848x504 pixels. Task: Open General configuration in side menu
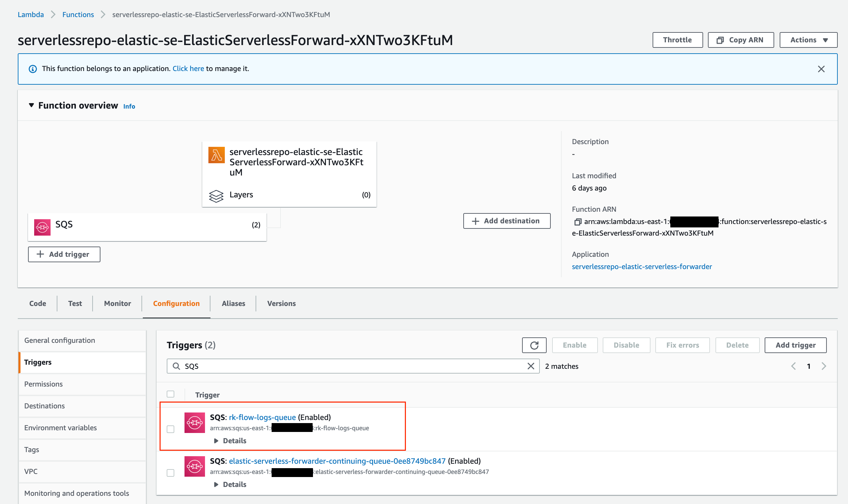(82, 340)
